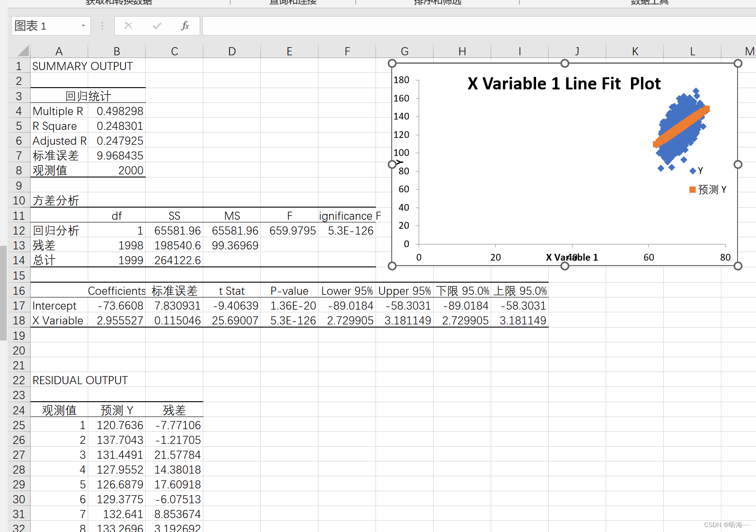
Task: Select row 10 header
Action: pos(19,200)
